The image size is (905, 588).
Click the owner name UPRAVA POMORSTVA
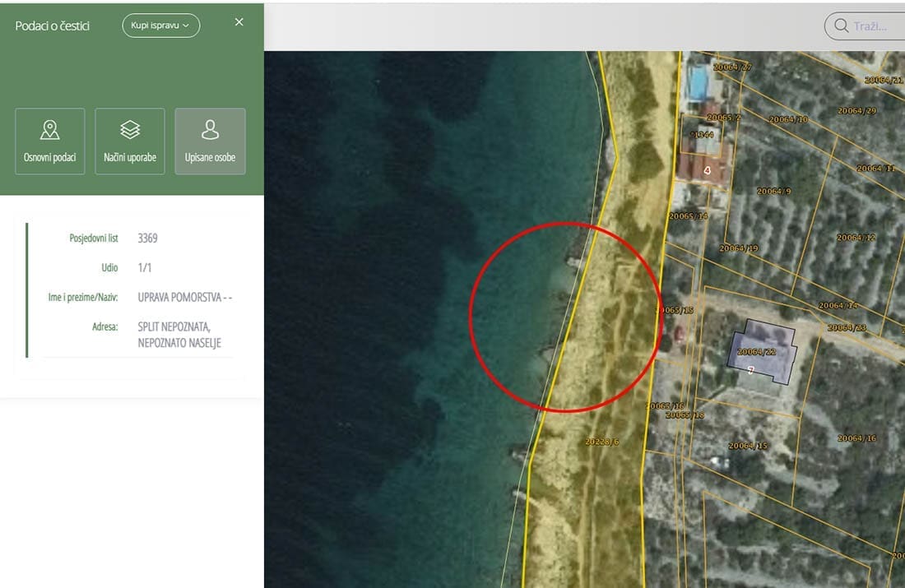click(179, 298)
